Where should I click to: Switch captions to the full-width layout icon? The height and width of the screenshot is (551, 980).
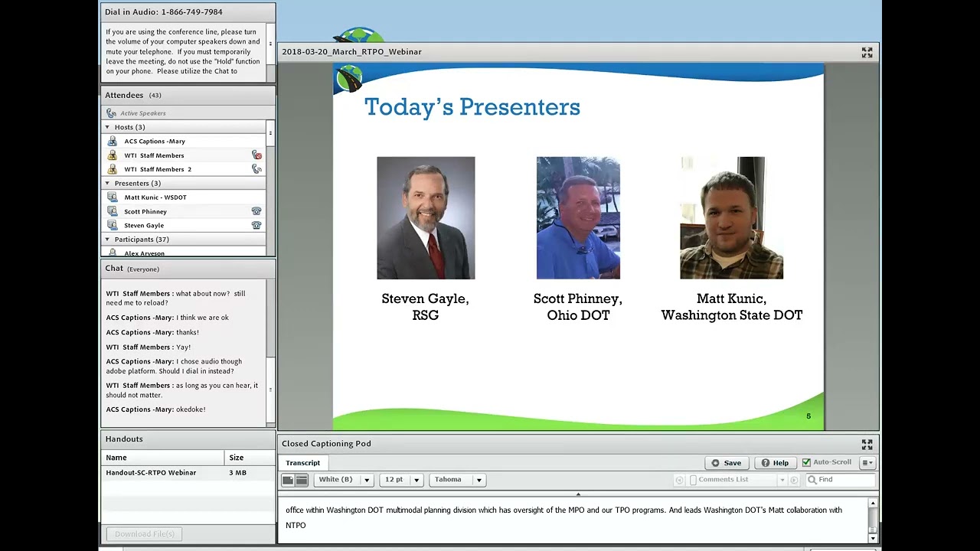[x=302, y=480]
